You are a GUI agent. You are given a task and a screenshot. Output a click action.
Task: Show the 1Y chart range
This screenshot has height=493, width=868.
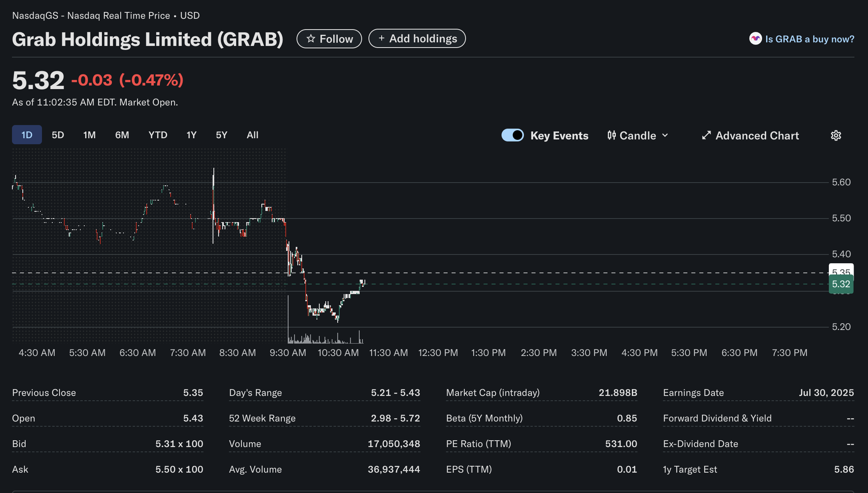[x=191, y=135]
